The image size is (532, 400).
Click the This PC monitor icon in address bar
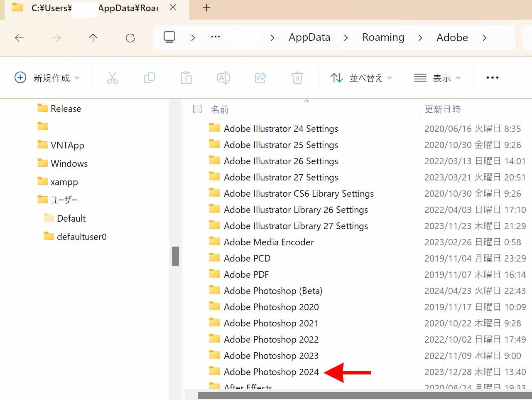[169, 37]
